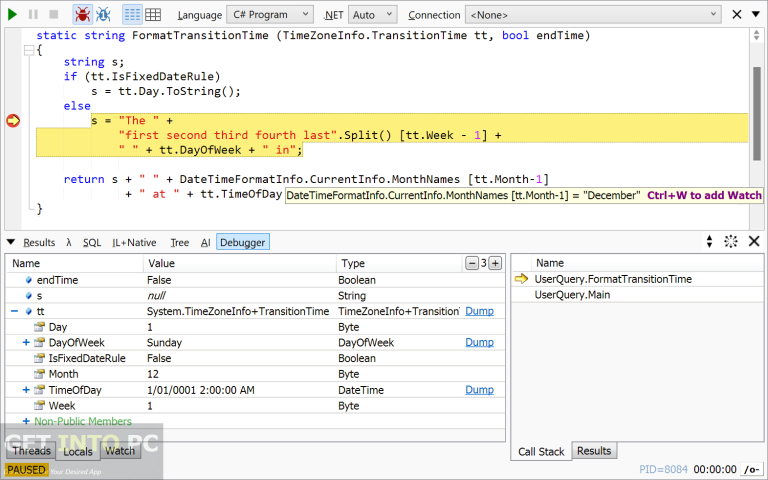Select the Debugger tab
768x480 pixels.
242,242
